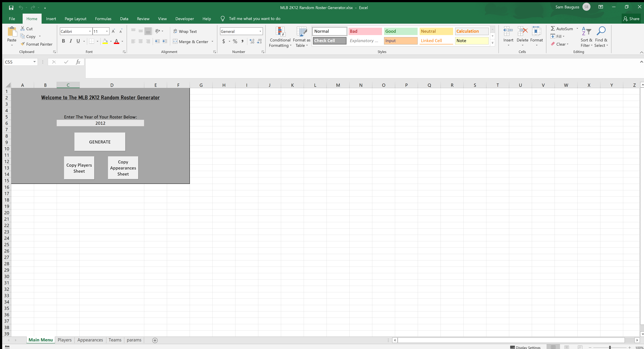Apply the Fill Color bucket
Viewport: 644px width, 349px height.
point(105,41)
